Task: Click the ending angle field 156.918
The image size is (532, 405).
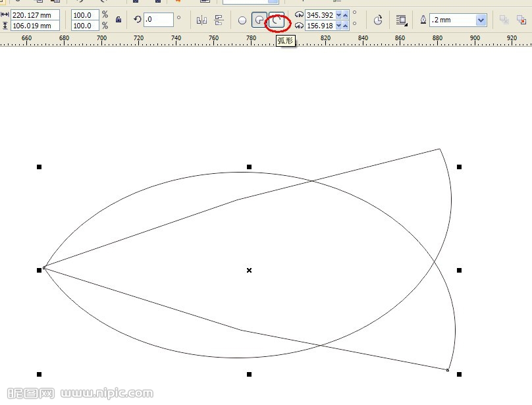Action: [x=320, y=26]
